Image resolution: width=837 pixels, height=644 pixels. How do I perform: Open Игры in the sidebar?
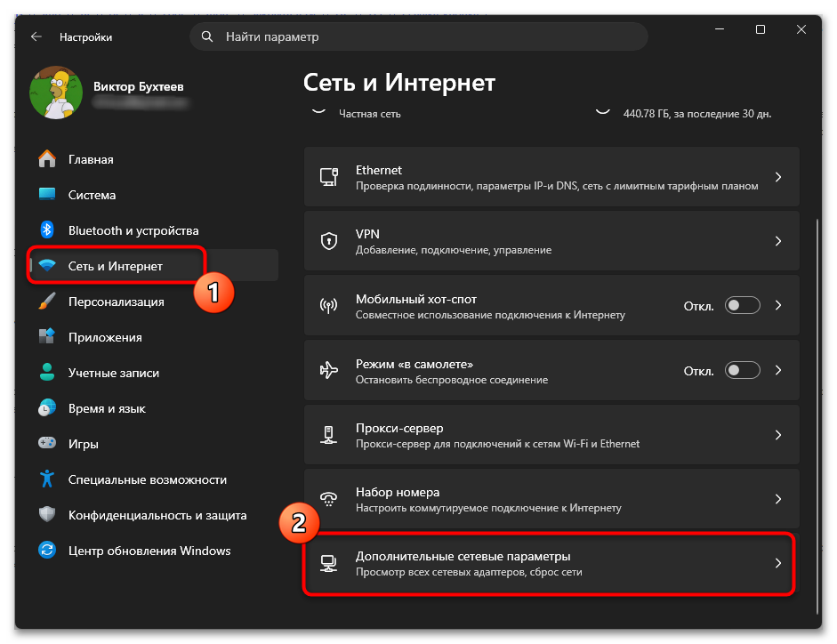point(154,443)
